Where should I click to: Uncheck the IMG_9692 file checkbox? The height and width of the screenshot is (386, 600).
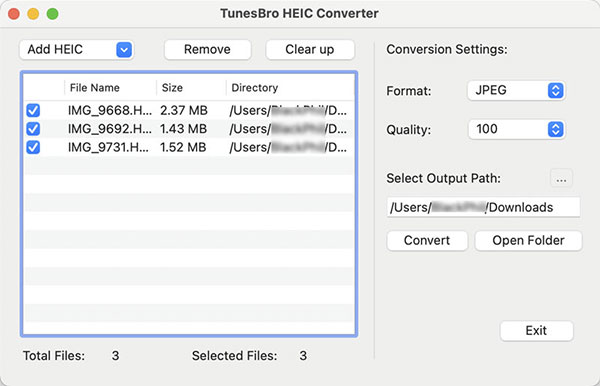33,129
